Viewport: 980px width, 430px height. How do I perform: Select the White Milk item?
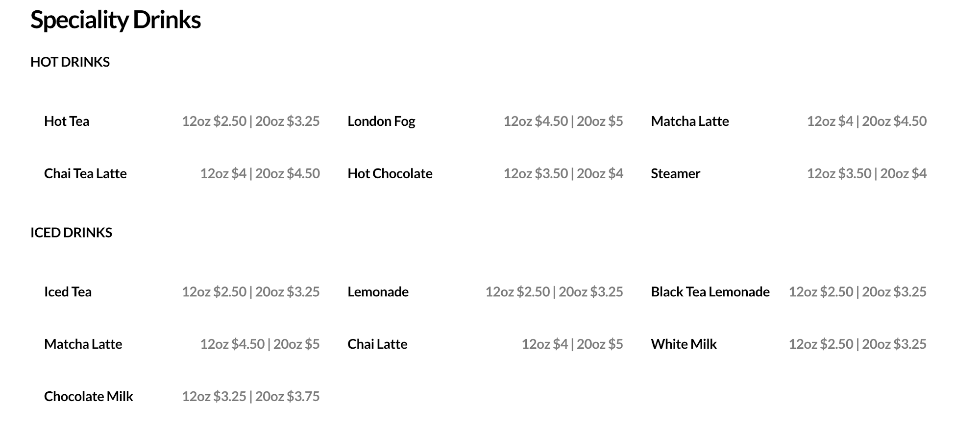click(x=684, y=344)
